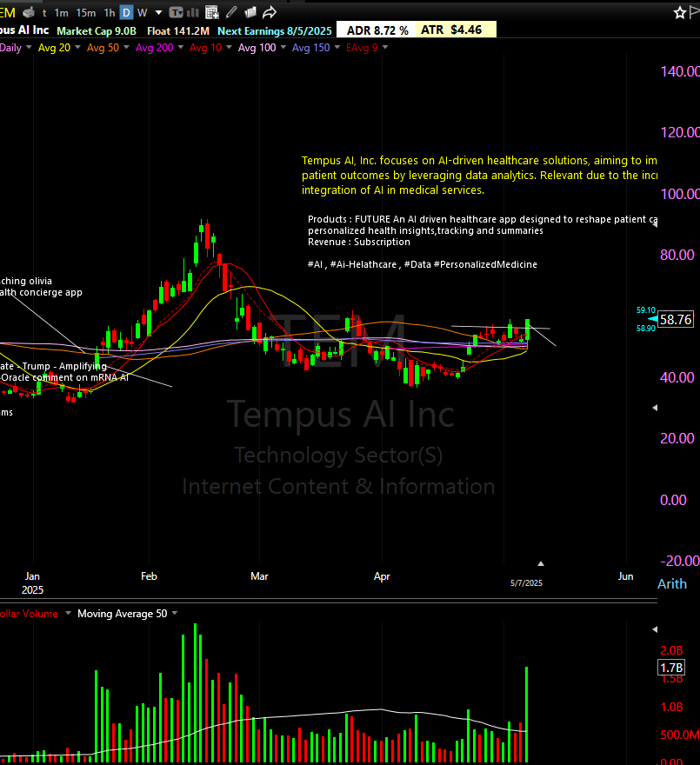Click the share/forward arrow icon
Image resolution: width=700 pixels, height=765 pixels.
(270, 12)
